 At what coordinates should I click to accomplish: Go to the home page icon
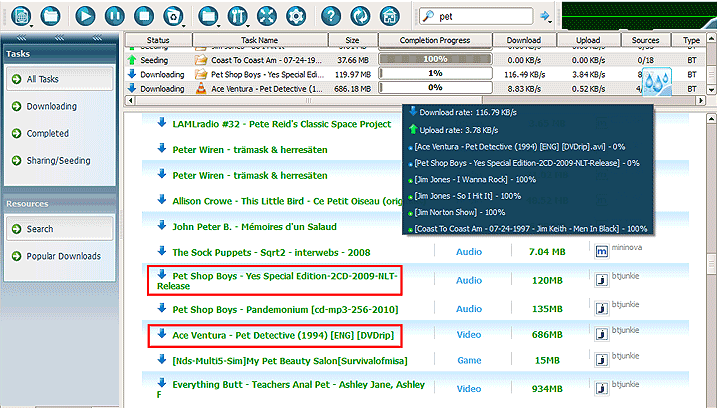(x=390, y=16)
